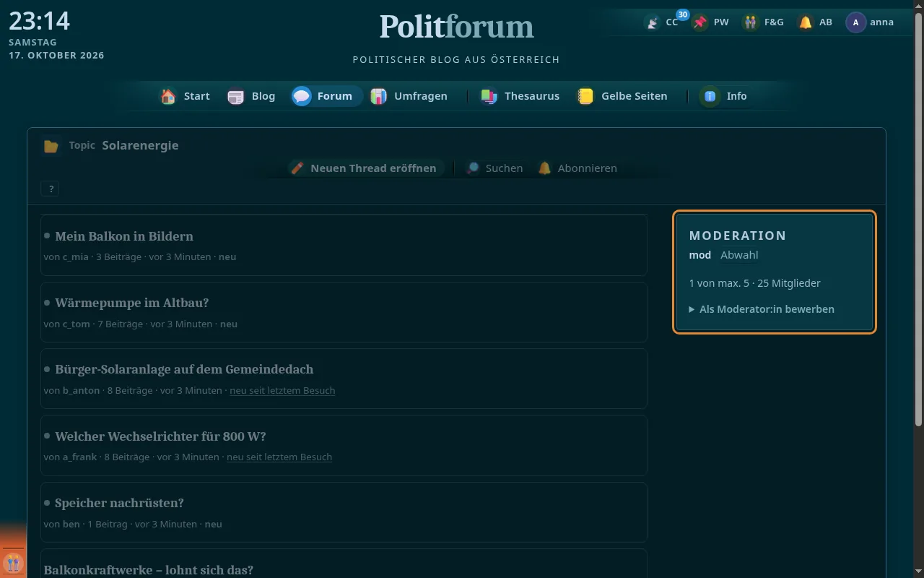Click the bottom-left corner people icon

tap(13, 562)
